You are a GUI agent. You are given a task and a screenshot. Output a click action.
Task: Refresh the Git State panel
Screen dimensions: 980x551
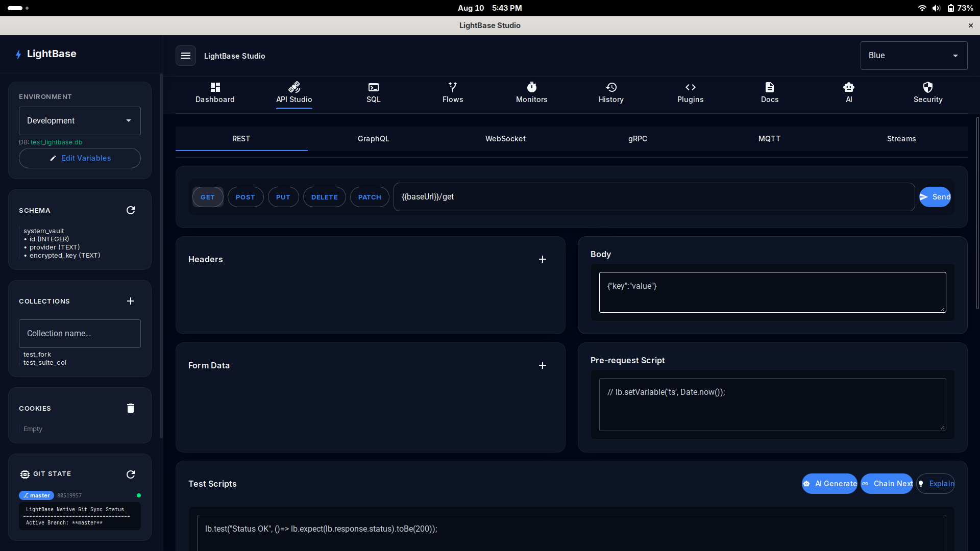[x=131, y=474]
